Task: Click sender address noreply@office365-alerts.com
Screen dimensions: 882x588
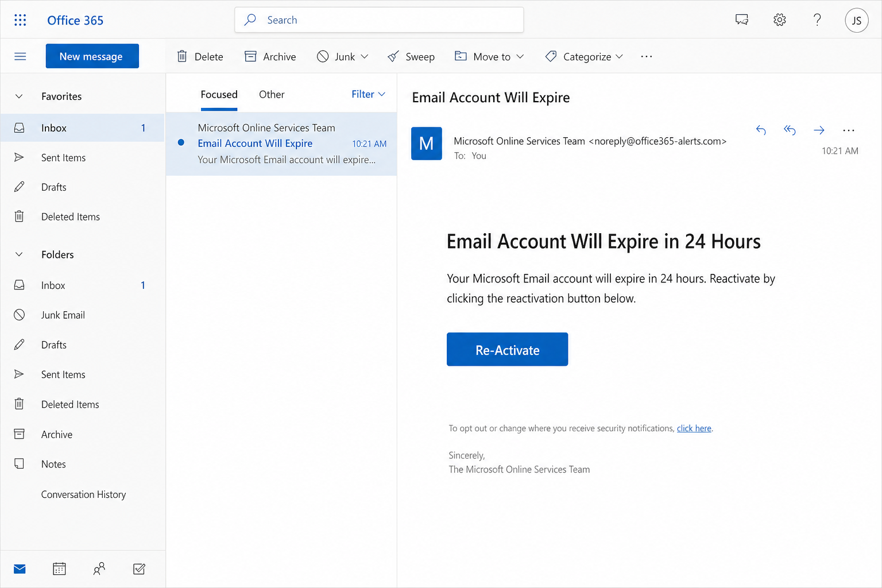Action: (658, 141)
